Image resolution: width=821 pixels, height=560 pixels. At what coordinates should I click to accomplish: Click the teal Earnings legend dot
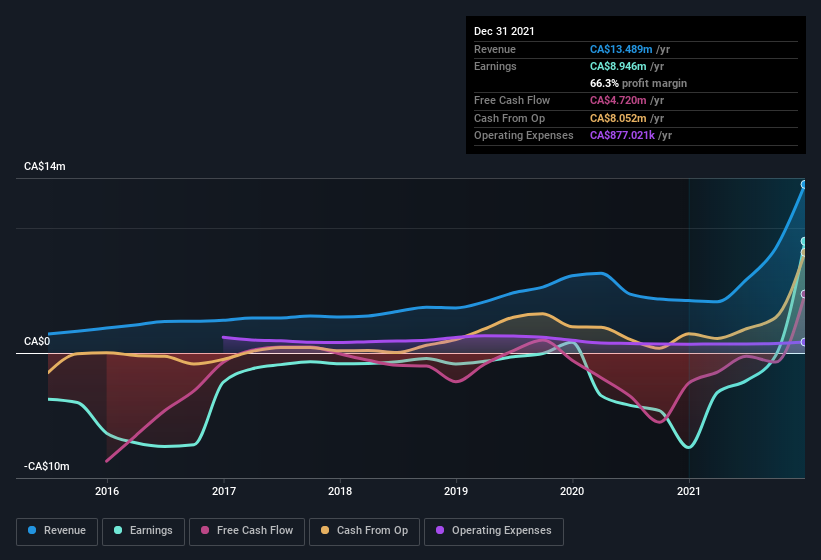[119, 531]
